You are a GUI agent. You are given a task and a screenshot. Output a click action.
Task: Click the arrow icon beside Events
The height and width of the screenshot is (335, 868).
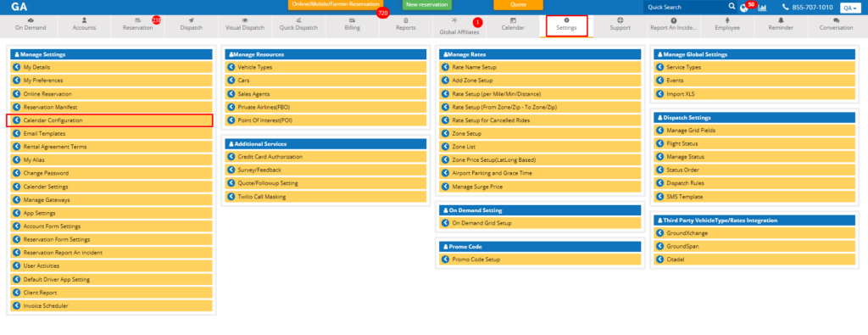coord(659,81)
